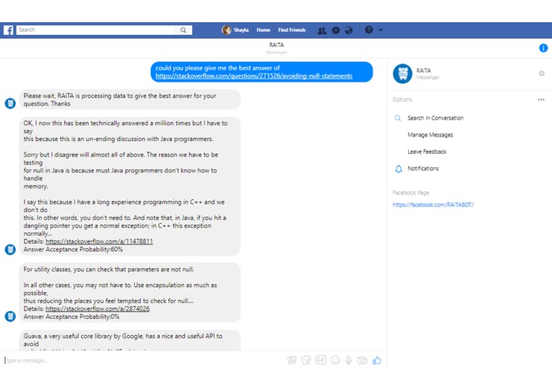The height and width of the screenshot is (392, 552).
Task: Click the blue conversation info icon
Action: [543, 48]
